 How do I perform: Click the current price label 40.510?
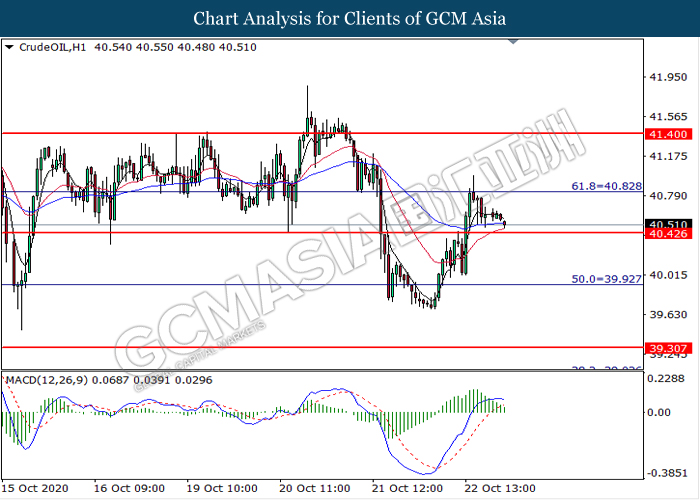pyautogui.click(x=668, y=224)
